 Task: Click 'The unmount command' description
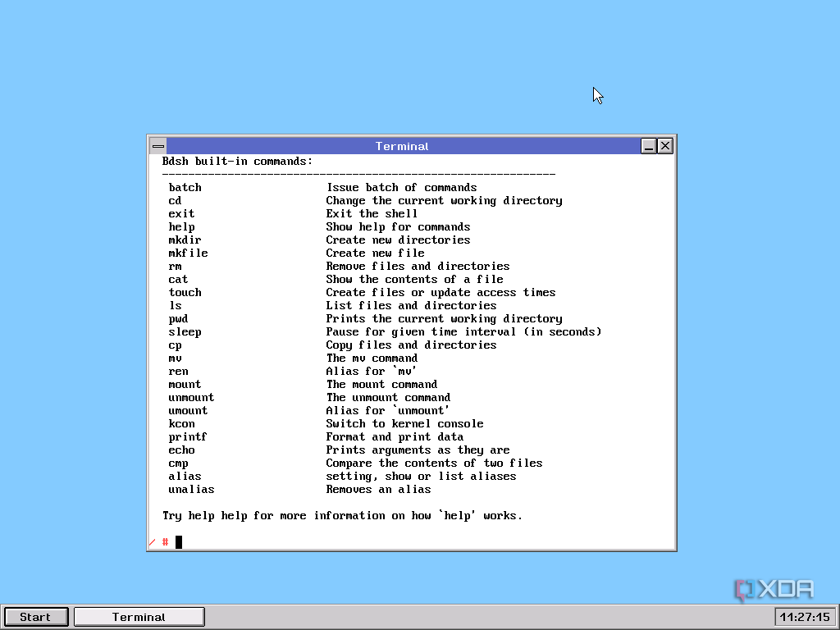point(388,398)
